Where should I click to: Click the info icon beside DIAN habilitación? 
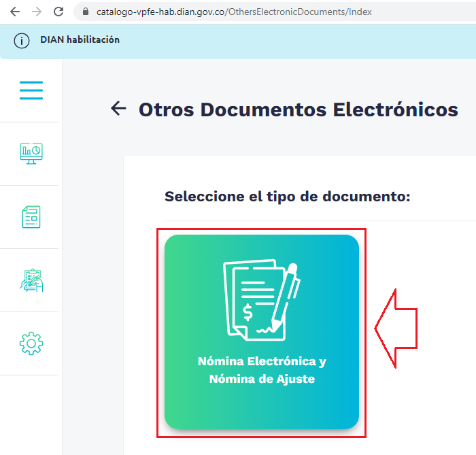22,41
